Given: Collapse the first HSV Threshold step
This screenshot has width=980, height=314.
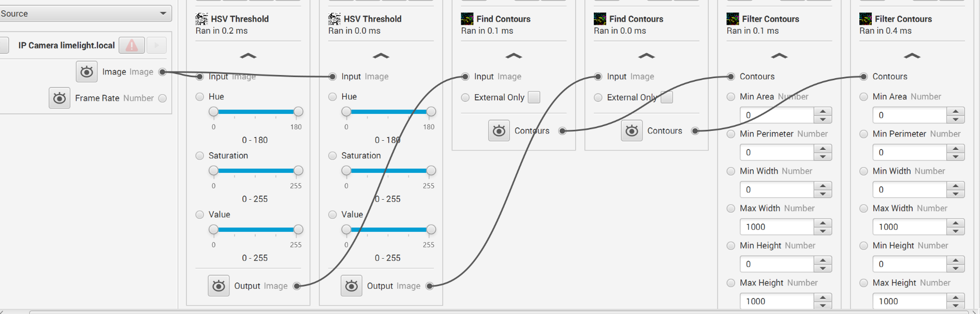Looking at the screenshot, I should point(248,55).
